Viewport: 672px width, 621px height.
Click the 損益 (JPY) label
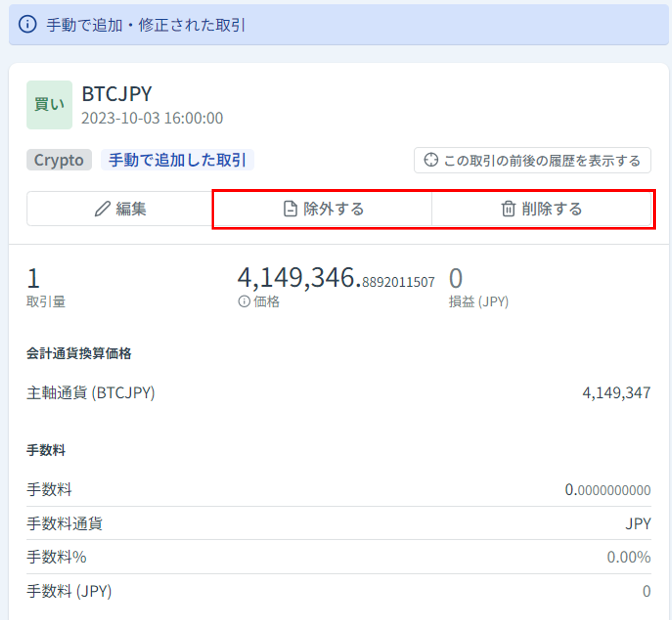479,302
